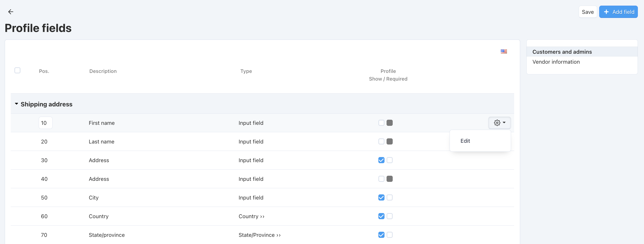Uncheck Show for Address at position 30
This screenshot has height=244, width=644.
(381, 160)
